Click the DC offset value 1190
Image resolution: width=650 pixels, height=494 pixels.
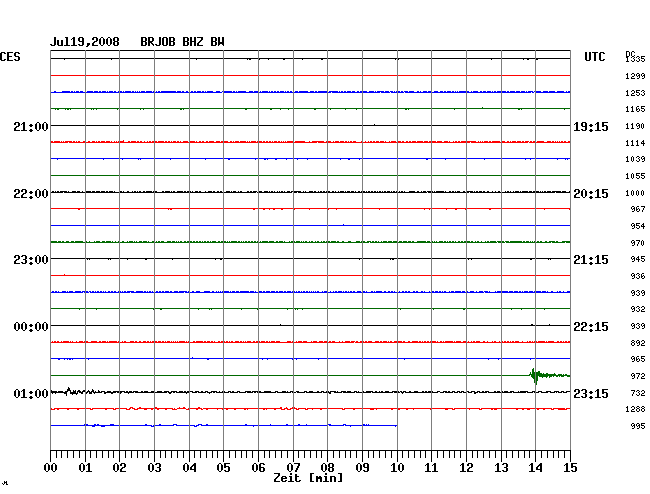coord(635,126)
